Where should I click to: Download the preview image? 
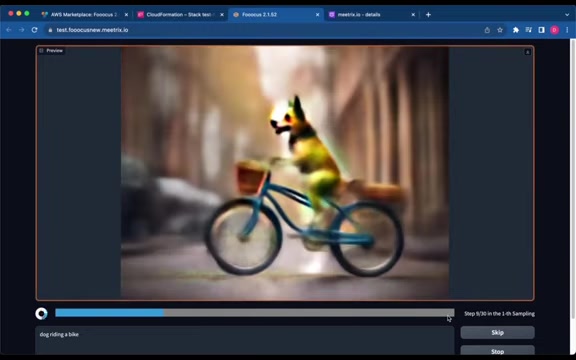pyautogui.click(x=528, y=52)
